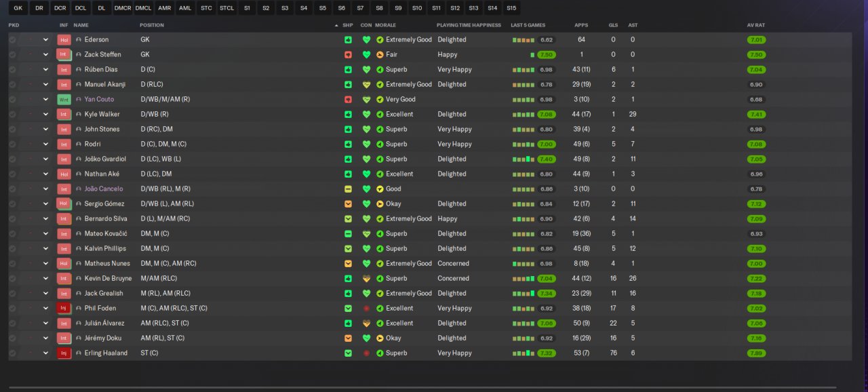Sort by the Morale column header
This screenshot has width=868, height=392.
pos(385,25)
